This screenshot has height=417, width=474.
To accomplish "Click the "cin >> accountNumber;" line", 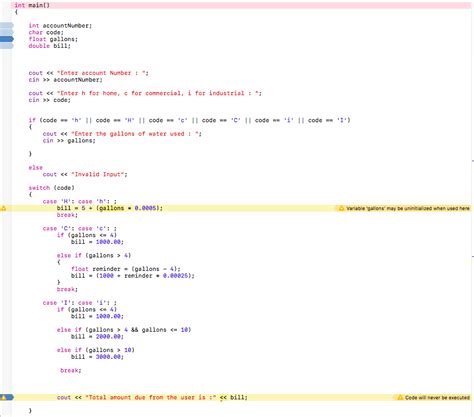I will pyautogui.click(x=65, y=80).
